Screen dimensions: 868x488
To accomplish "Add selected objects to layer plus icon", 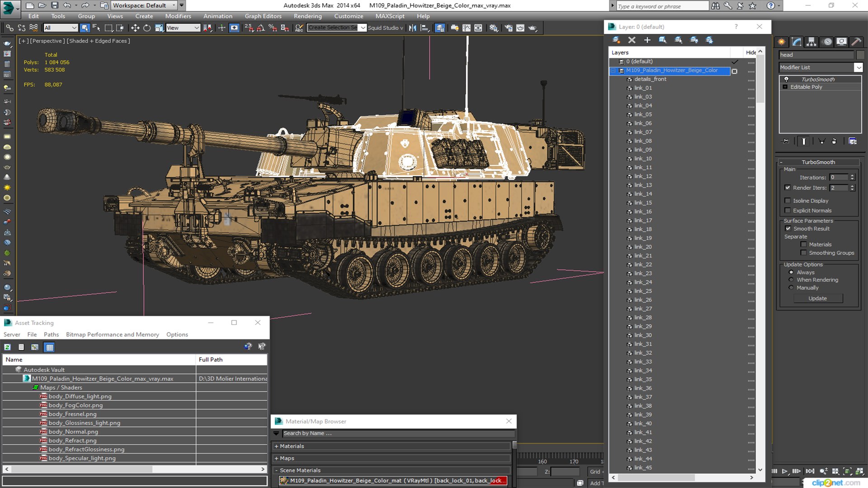I will tap(647, 40).
